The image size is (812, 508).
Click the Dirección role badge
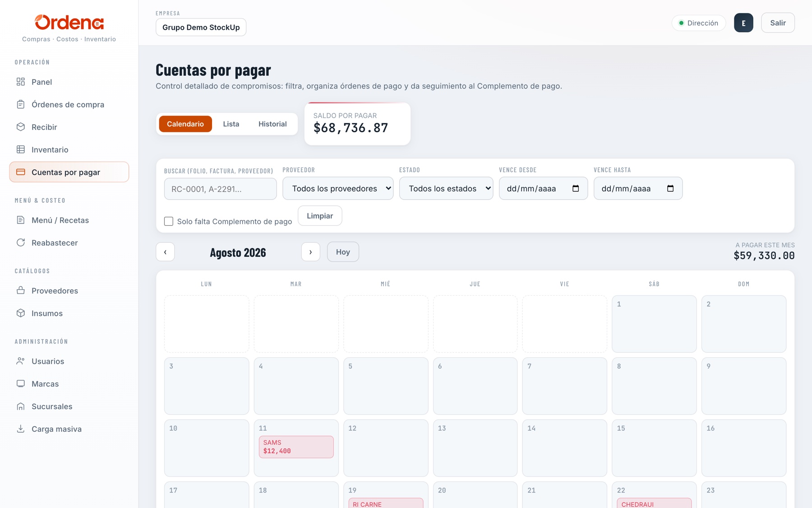(x=698, y=23)
